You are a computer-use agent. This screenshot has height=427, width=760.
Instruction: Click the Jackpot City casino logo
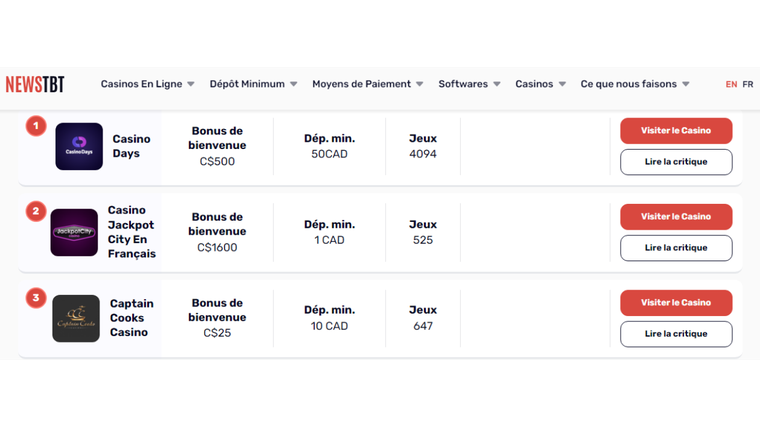click(x=75, y=232)
